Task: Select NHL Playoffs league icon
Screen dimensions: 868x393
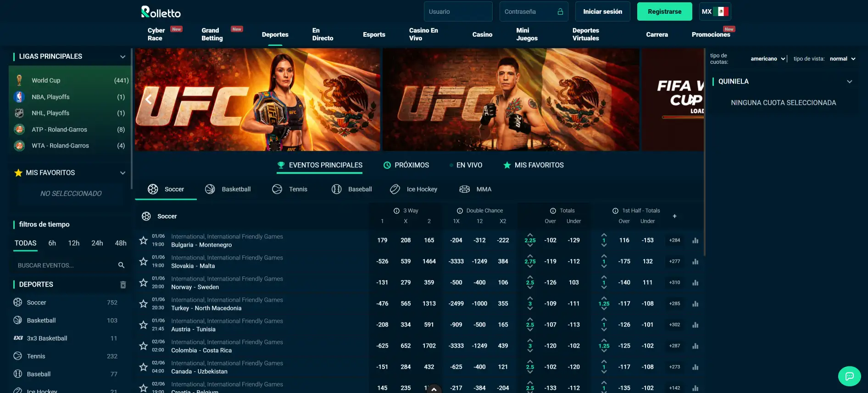Action: coord(19,113)
